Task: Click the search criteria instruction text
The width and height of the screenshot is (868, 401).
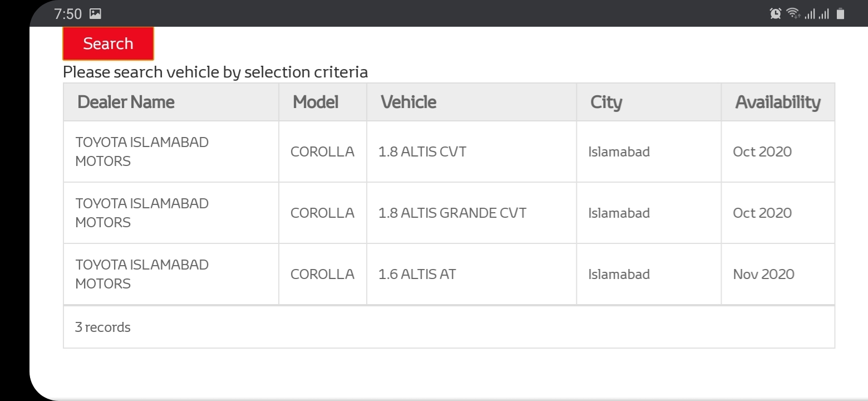Action: pyautogui.click(x=215, y=72)
